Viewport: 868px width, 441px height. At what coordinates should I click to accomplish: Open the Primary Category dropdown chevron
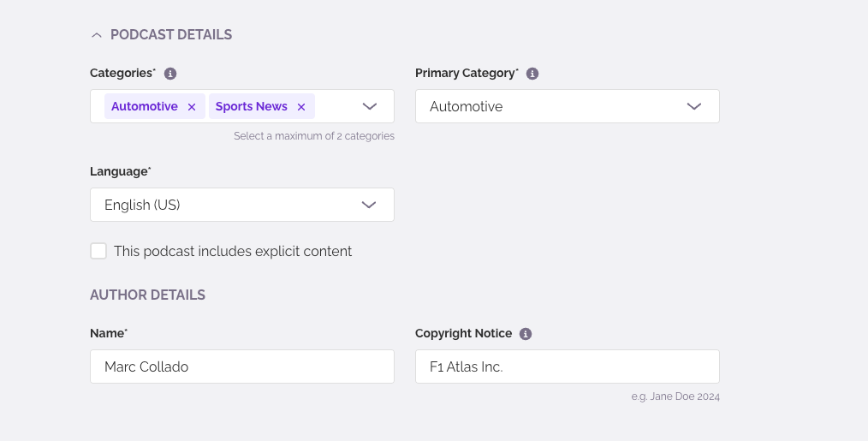click(x=694, y=106)
